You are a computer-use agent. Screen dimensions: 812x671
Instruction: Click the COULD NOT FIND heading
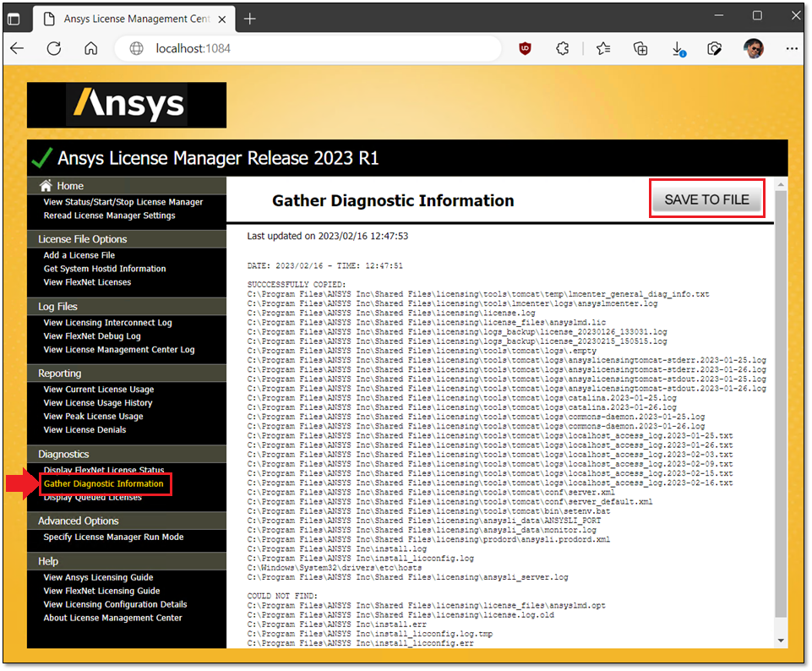tap(282, 596)
